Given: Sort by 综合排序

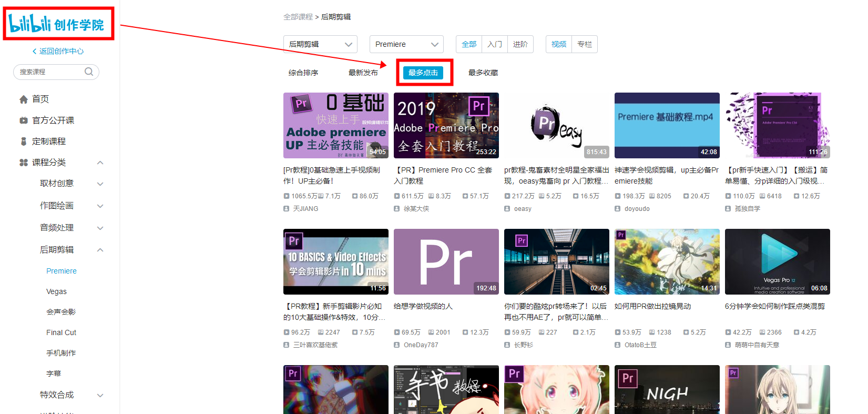Looking at the screenshot, I should (303, 73).
